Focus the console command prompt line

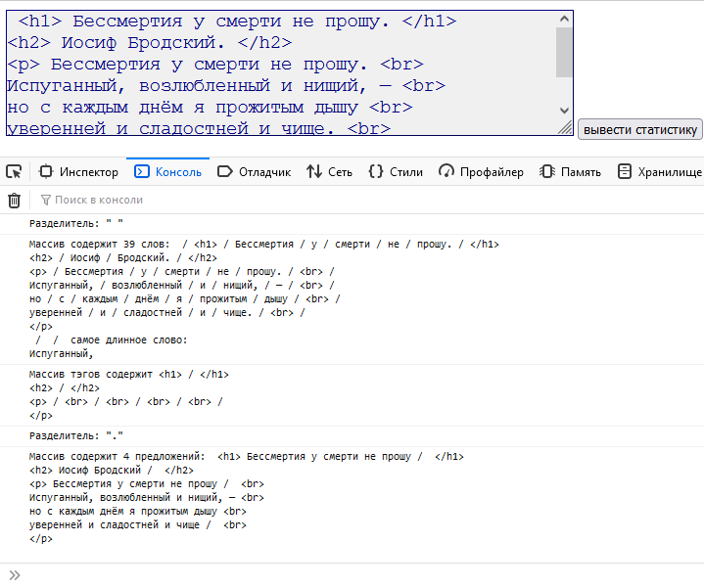pyautogui.click(x=352, y=574)
